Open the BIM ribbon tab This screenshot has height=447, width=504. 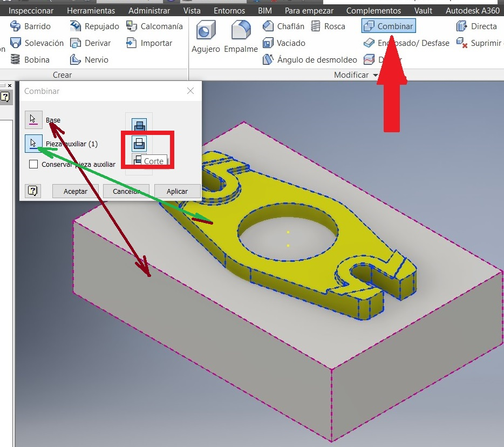[265, 11]
